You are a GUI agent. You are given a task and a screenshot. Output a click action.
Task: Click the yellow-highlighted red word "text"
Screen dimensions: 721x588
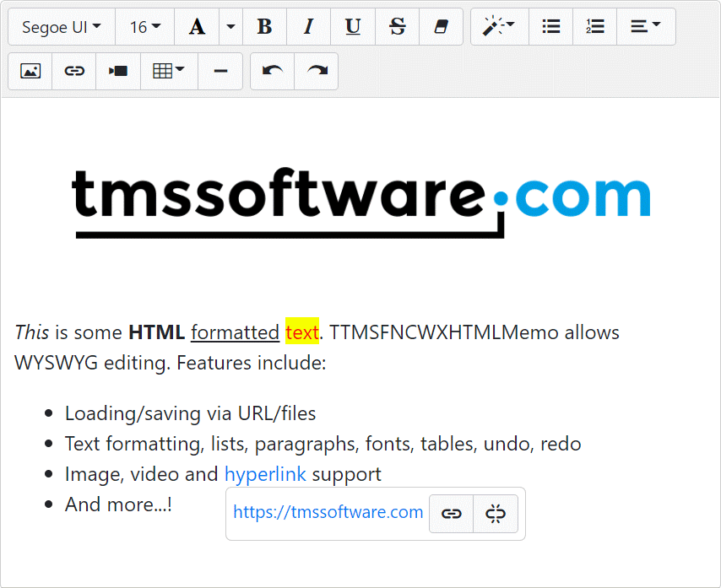[x=302, y=332]
